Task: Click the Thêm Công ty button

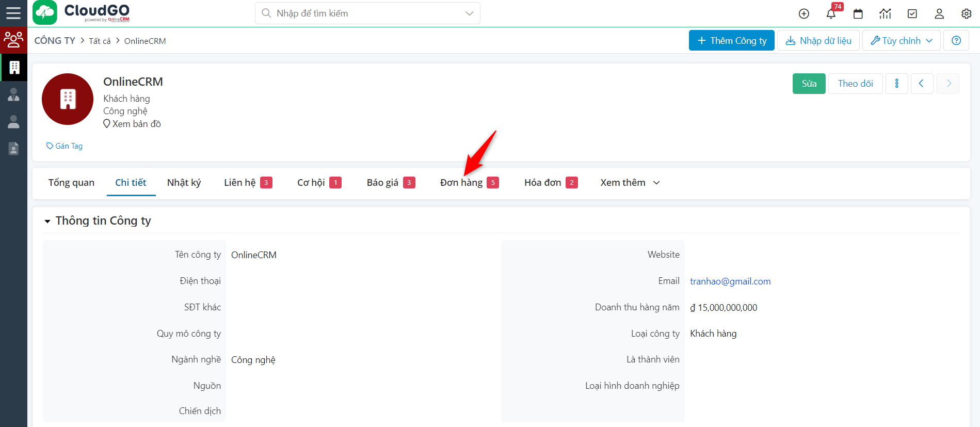Action: [x=731, y=40]
